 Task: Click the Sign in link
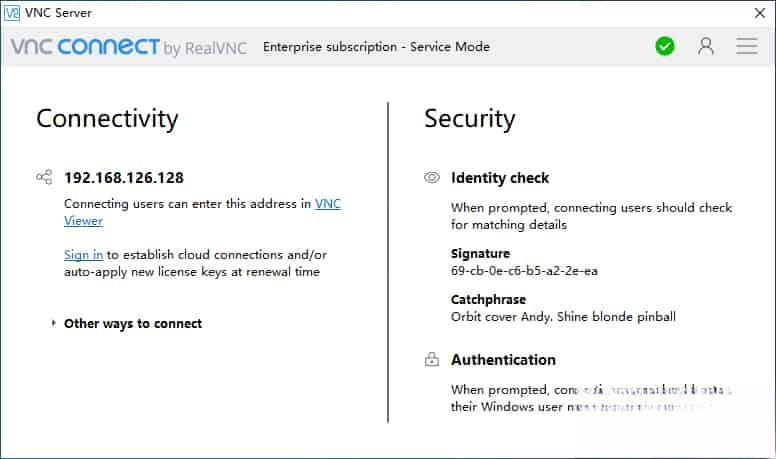83,255
